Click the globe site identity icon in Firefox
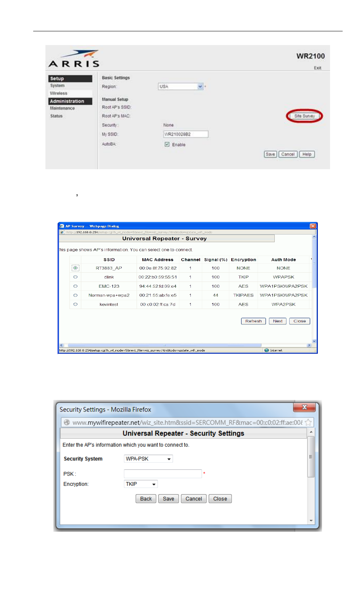The image size is (364, 615). point(67,422)
